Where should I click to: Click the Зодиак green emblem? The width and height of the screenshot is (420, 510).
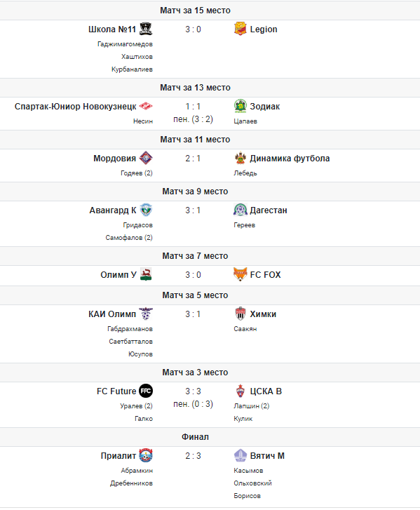pos(241,106)
